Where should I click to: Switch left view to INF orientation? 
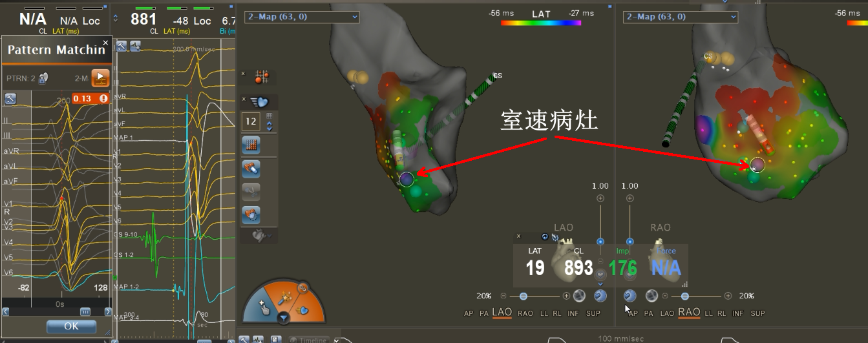click(573, 313)
